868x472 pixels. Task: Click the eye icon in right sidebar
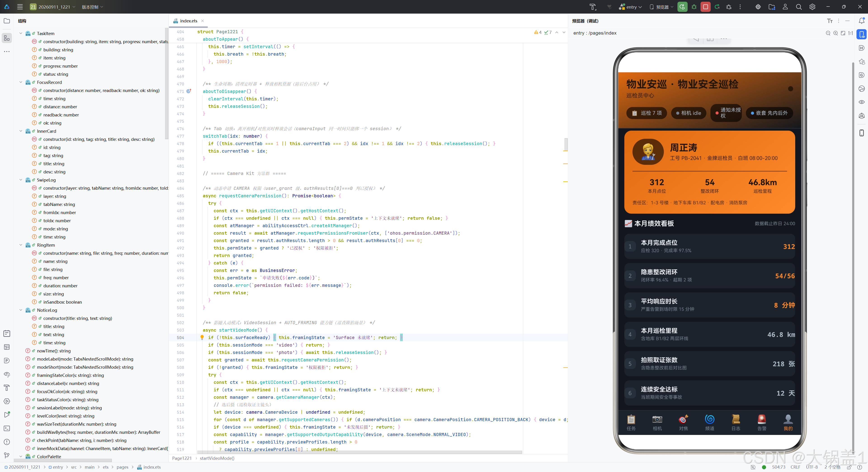pos(861,102)
